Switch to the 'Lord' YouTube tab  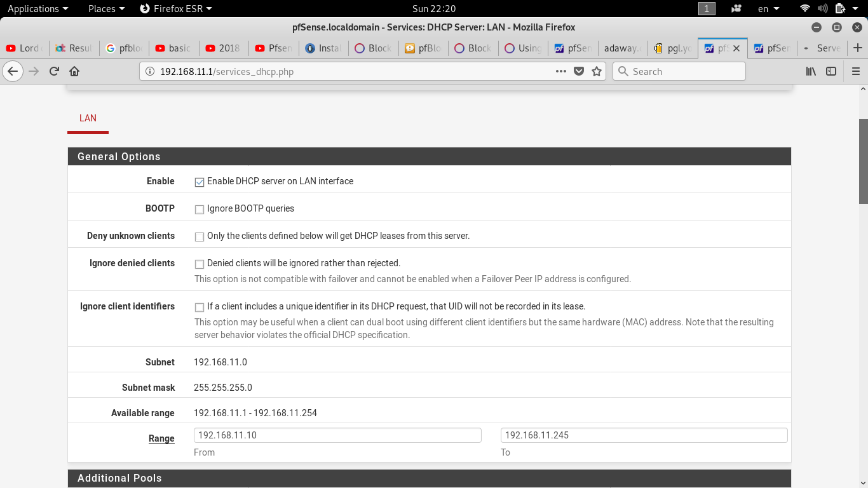coord(24,48)
